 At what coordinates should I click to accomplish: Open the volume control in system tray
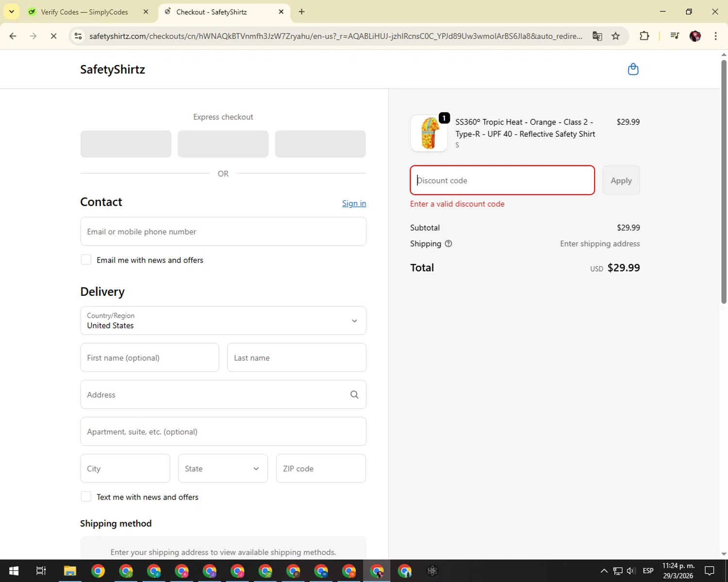631,571
